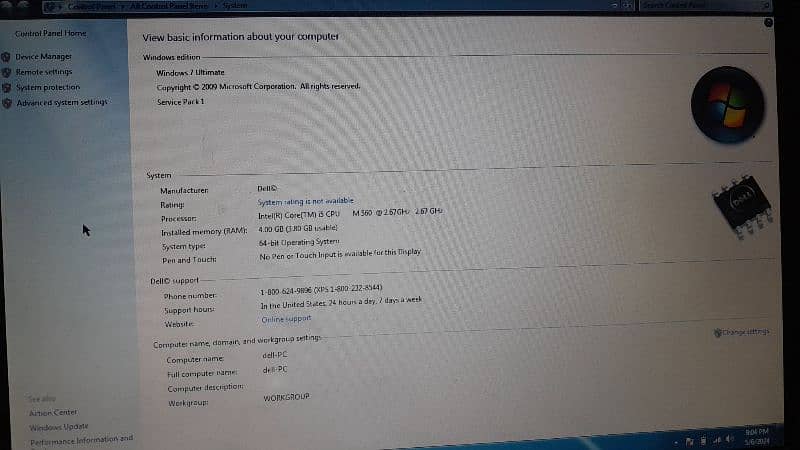Click the Microsoft Corporation copyright line
The height and width of the screenshot is (450, 800).
258,87
